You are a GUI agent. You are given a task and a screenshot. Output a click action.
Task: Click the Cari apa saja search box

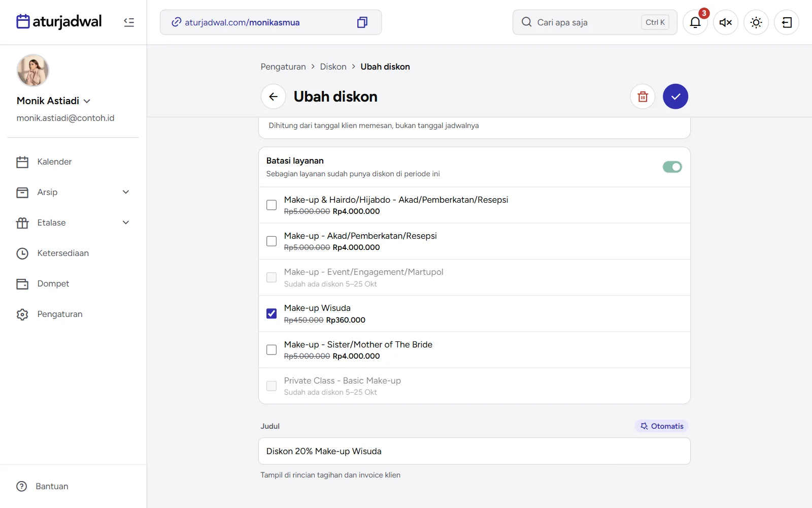(595, 22)
